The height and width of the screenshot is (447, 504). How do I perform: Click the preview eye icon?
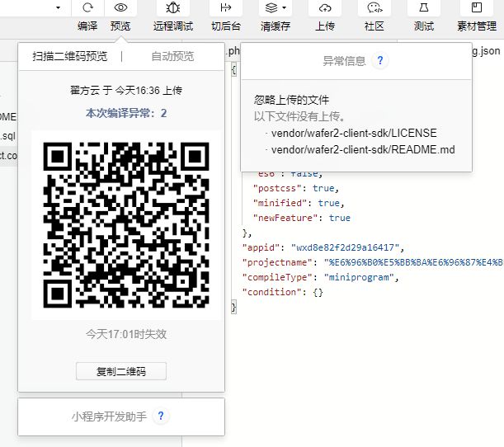coord(120,7)
